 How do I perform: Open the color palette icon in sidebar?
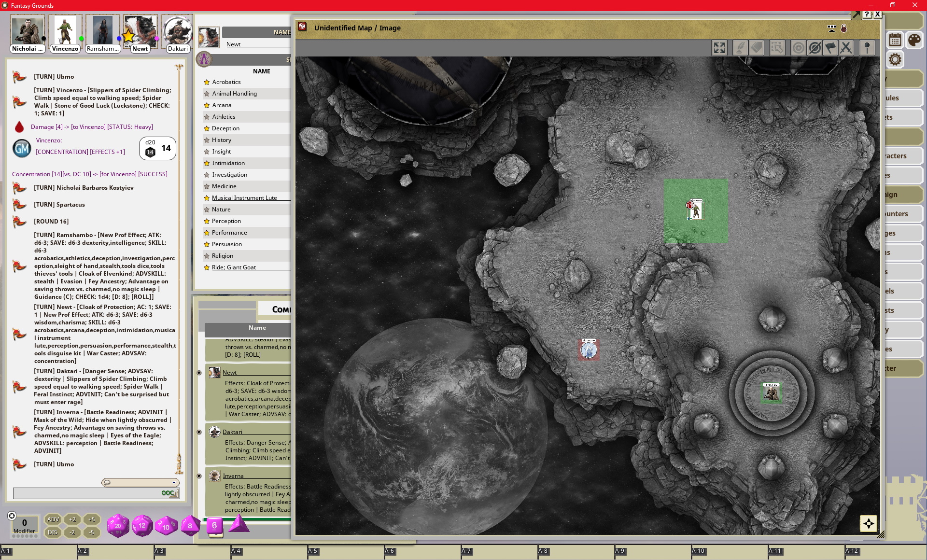pos(914,40)
